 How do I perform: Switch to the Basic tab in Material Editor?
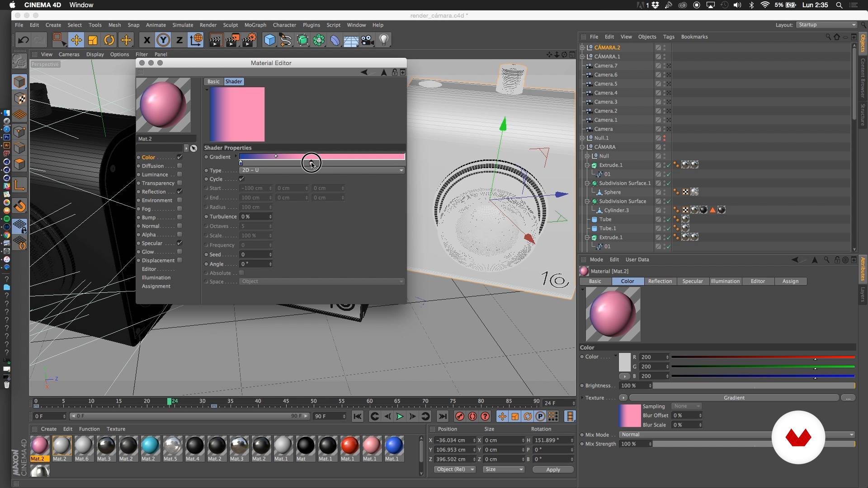(x=213, y=81)
